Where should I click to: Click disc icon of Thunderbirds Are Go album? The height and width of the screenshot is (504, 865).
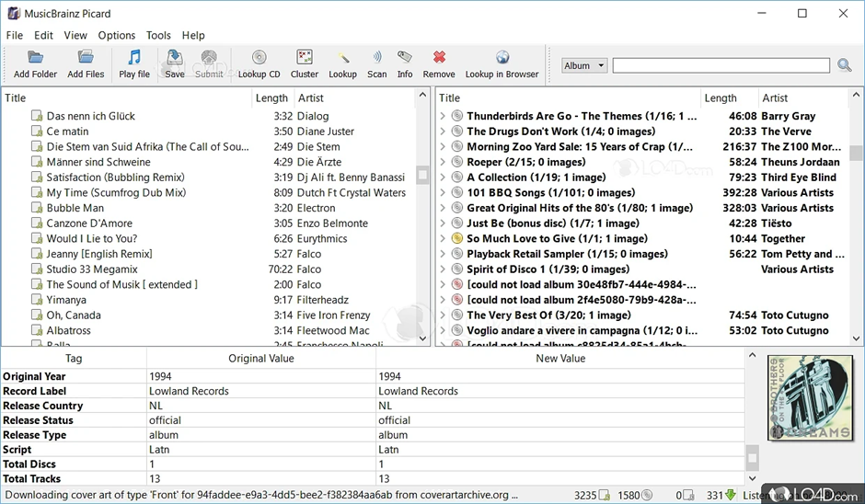click(x=456, y=116)
